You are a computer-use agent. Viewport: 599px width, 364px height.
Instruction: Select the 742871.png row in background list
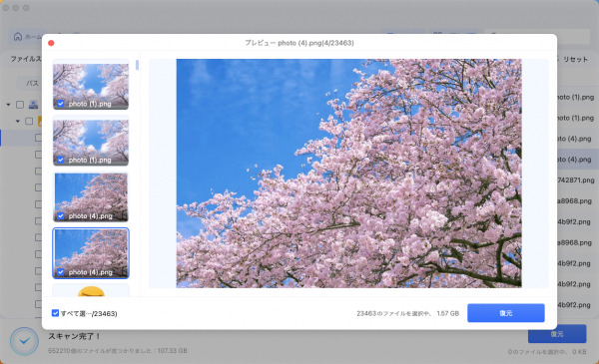click(x=575, y=181)
